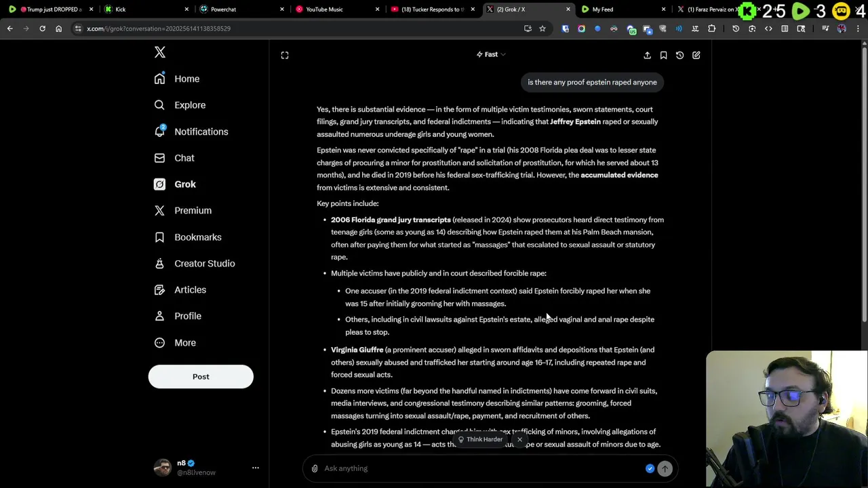The image size is (868, 488).
Task: Open Creator Studio in sidebar
Action: click(x=195, y=264)
